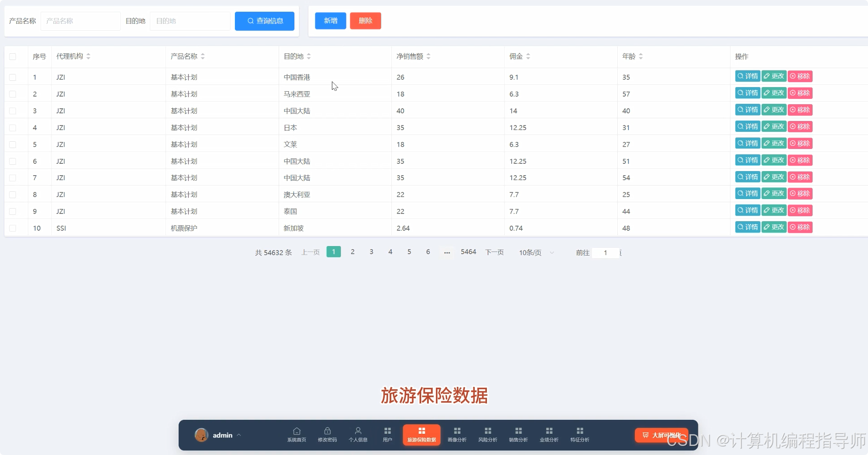Open the 销售分析 menu item
The image size is (868, 455).
[x=518, y=431]
